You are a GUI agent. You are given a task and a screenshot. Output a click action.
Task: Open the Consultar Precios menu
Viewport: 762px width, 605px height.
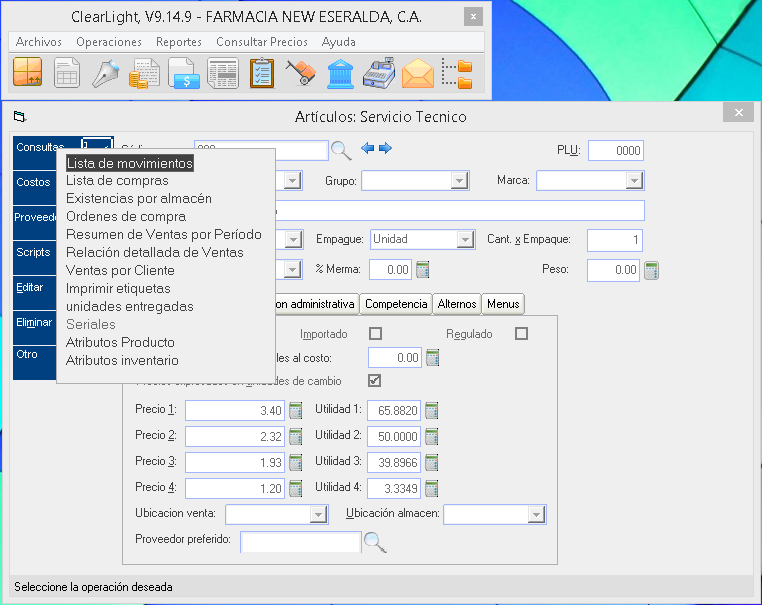point(262,42)
